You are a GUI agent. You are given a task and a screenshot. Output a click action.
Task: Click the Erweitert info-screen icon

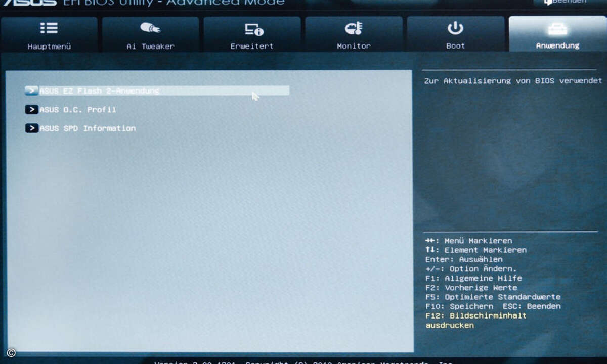(x=252, y=28)
